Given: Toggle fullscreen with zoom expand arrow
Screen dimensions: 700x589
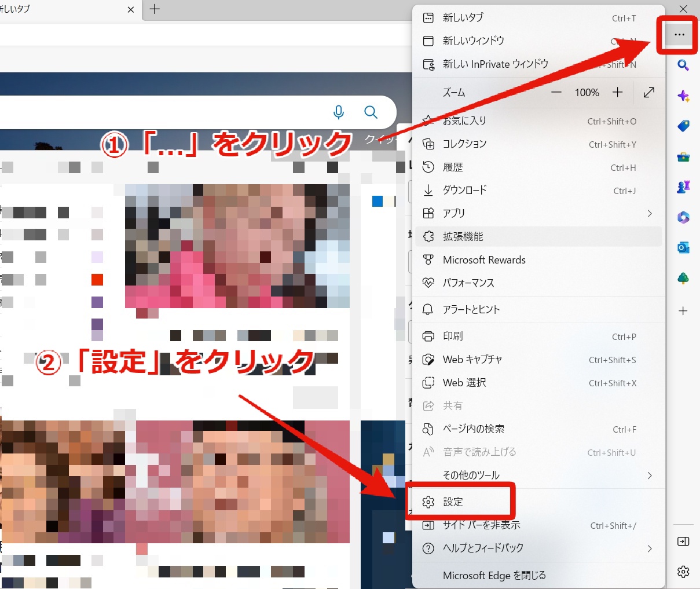Looking at the screenshot, I should click(649, 93).
